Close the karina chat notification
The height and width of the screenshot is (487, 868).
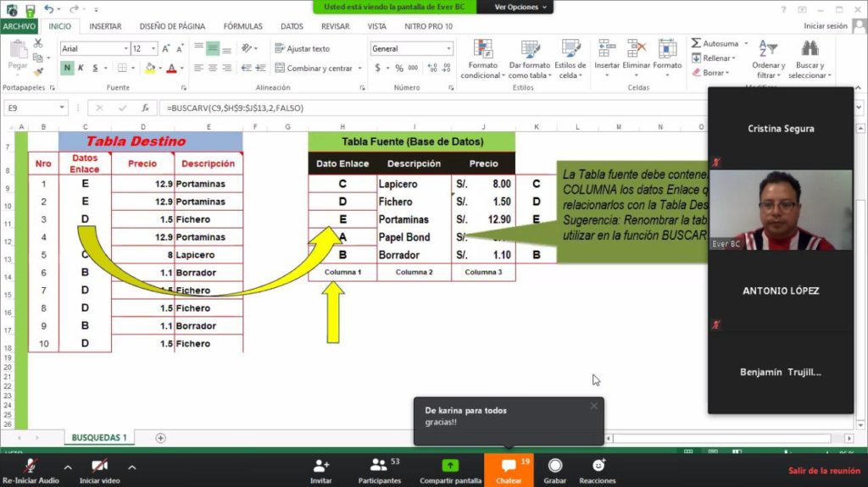click(x=593, y=407)
